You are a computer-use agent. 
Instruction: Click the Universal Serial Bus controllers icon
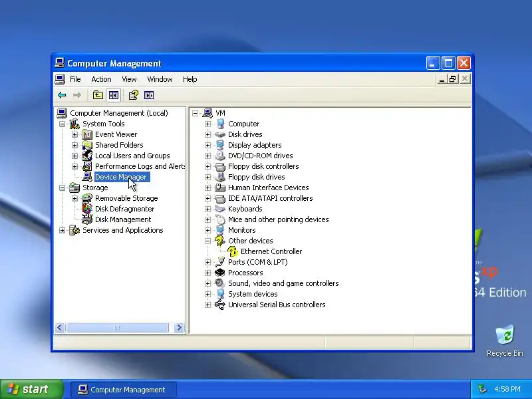220,305
